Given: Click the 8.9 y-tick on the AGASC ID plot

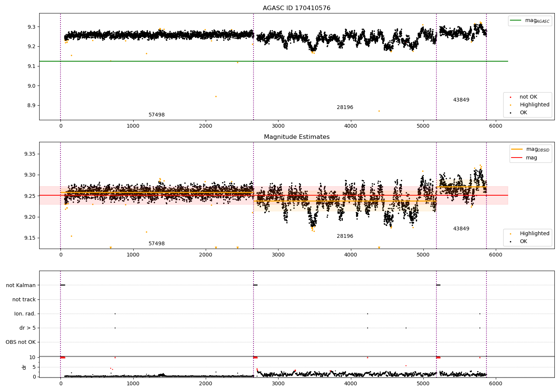Looking at the screenshot, I should click(x=31, y=105).
